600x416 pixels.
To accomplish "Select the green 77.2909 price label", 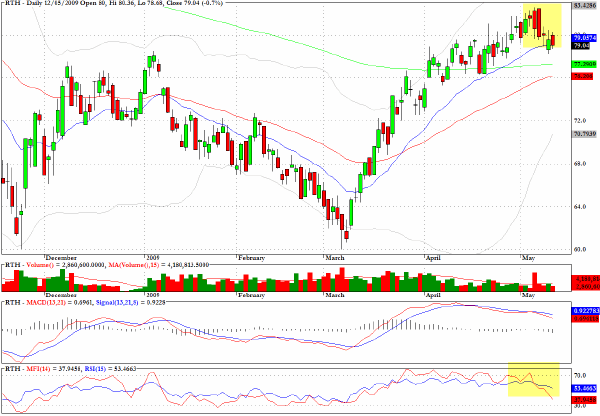I will [584, 64].
